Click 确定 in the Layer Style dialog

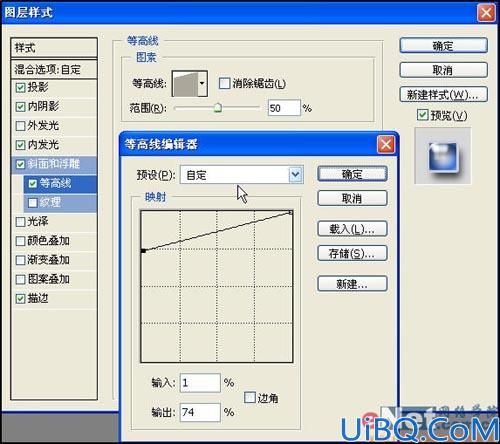[x=443, y=46]
